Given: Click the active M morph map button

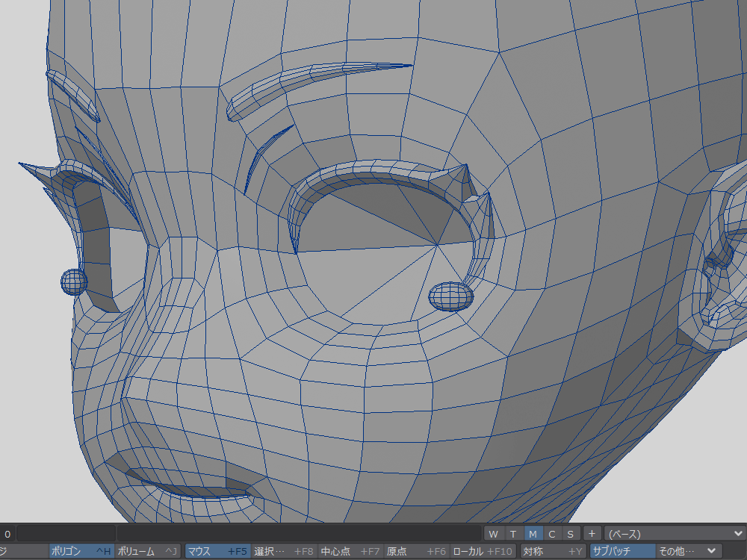Looking at the screenshot, I should pos(532,534).
